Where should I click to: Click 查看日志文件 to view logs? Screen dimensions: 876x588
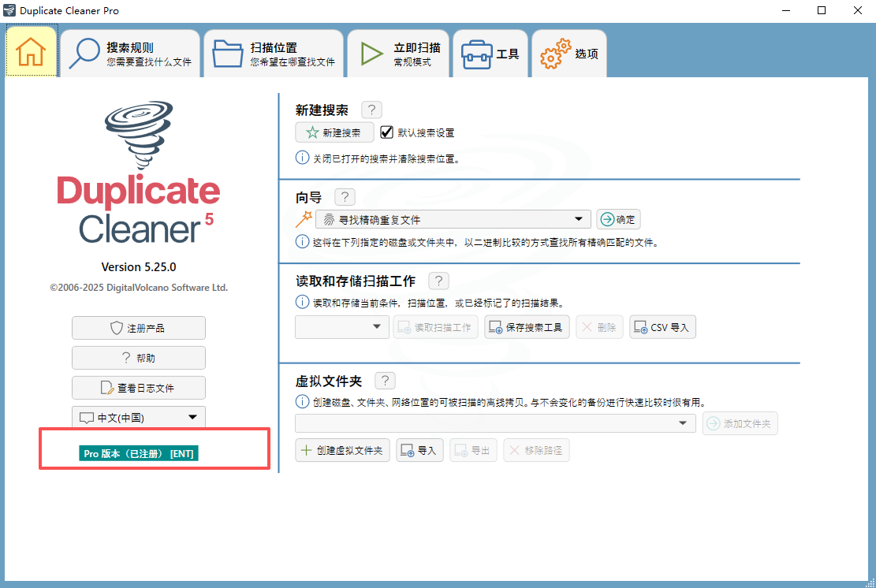(138, 387)
